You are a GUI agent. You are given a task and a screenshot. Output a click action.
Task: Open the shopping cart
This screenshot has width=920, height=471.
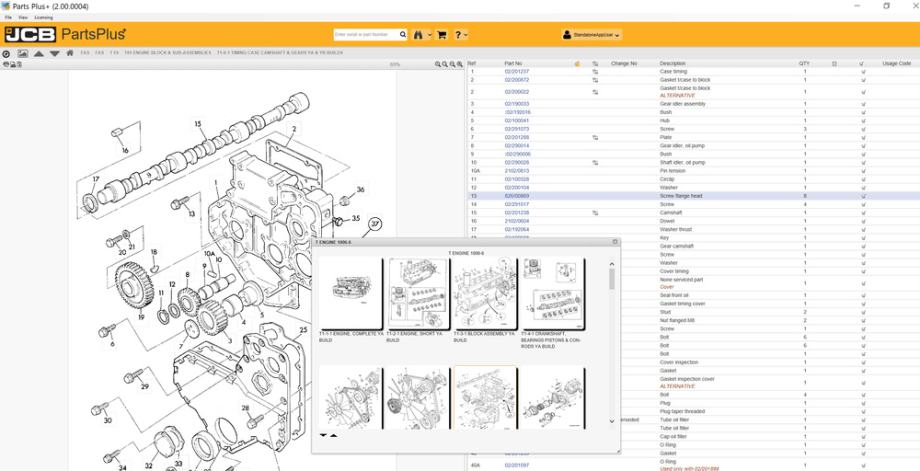pyautogui.click(x=440, y=34)
